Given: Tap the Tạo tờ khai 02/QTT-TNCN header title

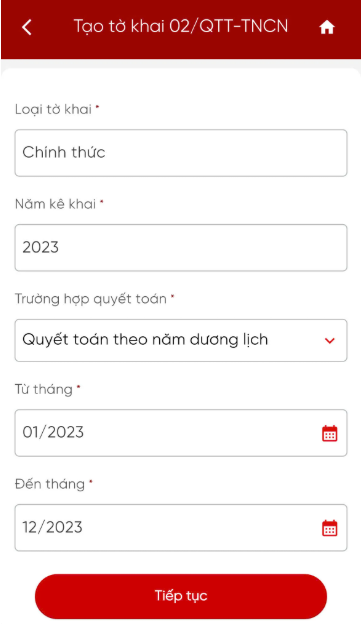Looking at the screenshot, I should pyautogui.click(x=181, y=26).
